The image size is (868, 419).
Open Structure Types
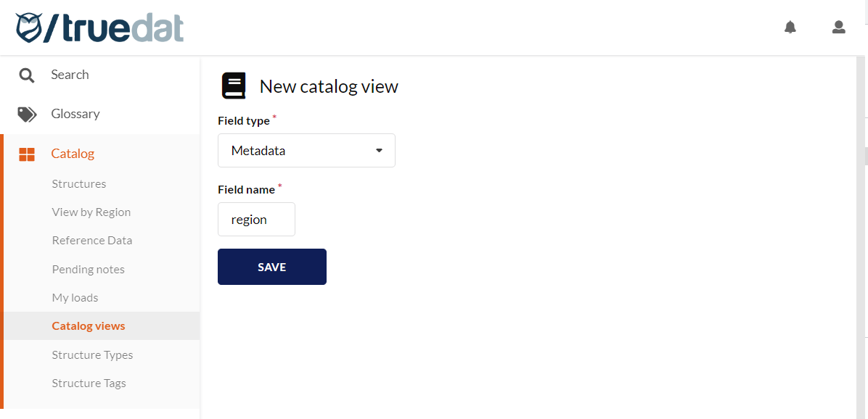92,354
